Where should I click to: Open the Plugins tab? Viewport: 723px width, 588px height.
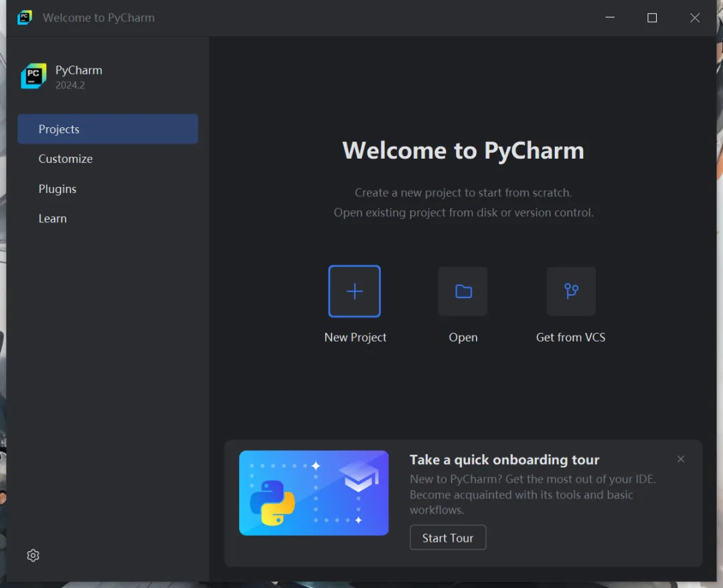coord(107,189)
